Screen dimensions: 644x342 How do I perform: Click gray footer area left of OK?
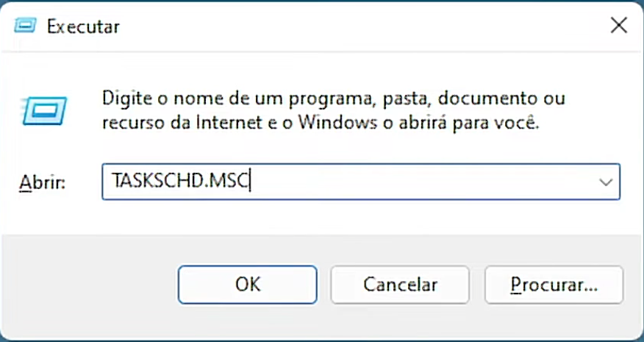coord(88,284)
